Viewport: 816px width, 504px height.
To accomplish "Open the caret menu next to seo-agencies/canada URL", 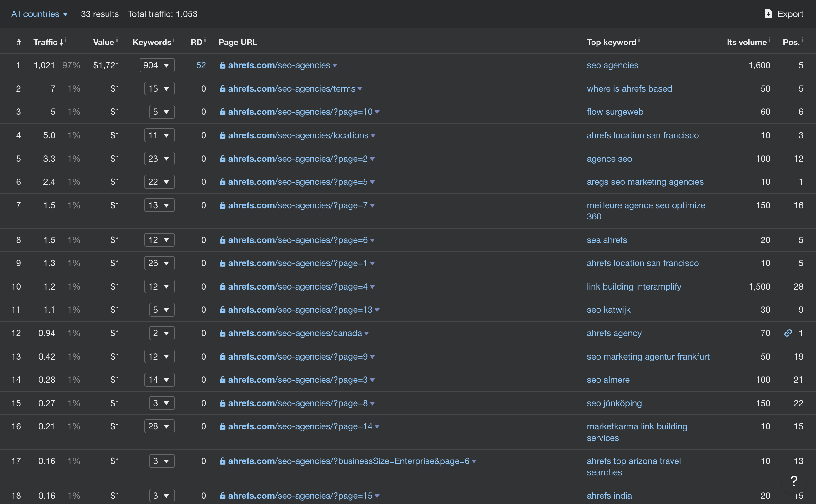I will pyautogui.click(x=366, y=334).
